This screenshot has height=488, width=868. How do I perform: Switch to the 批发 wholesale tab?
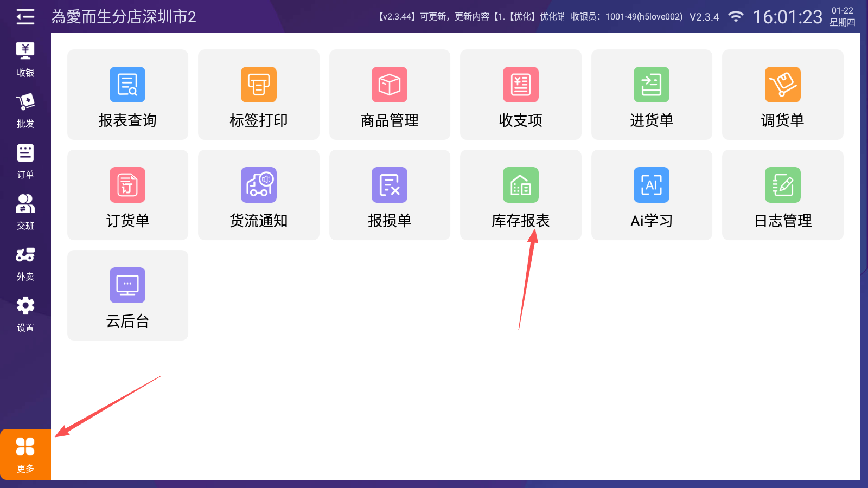coord(25,111)
